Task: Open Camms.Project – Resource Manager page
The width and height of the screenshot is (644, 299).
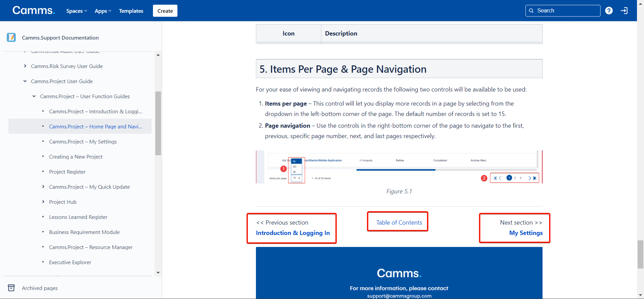Action: tap(91, 247)
